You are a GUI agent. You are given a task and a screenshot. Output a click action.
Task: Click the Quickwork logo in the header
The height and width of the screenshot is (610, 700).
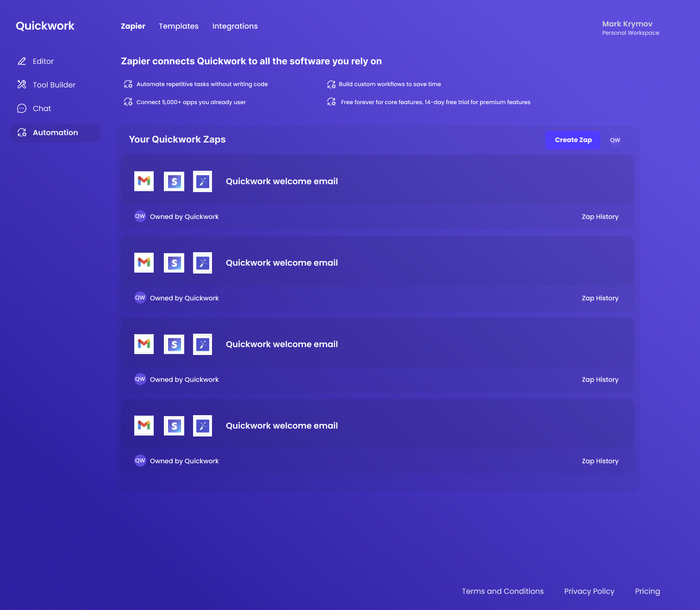click(x=45, y=26)
